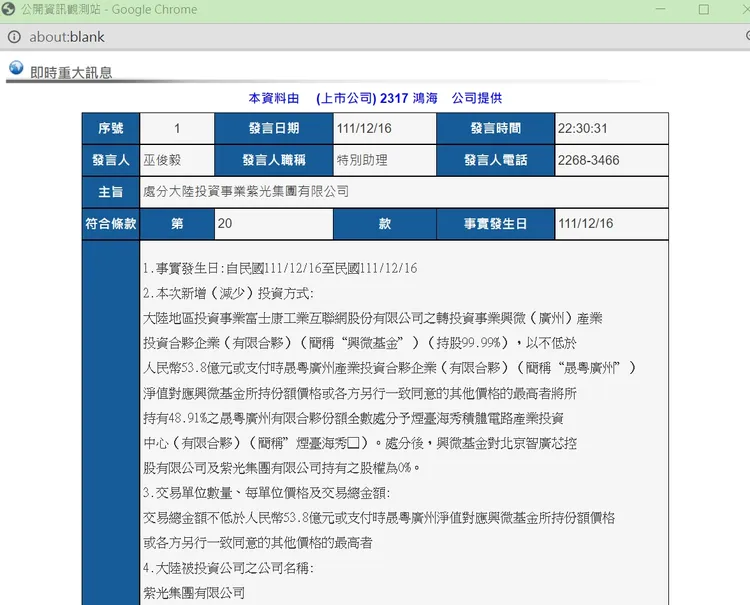The width and height of the screenshot is (750, 605).
Task: Click the 序號 header cell
Action: 110,128
